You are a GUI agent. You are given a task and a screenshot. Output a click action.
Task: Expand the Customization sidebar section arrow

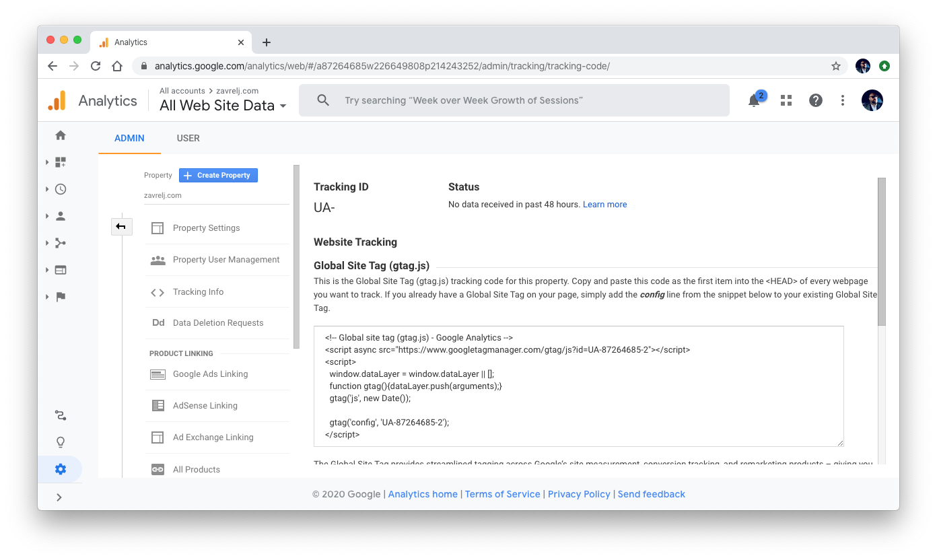click(x=47, y=162)
